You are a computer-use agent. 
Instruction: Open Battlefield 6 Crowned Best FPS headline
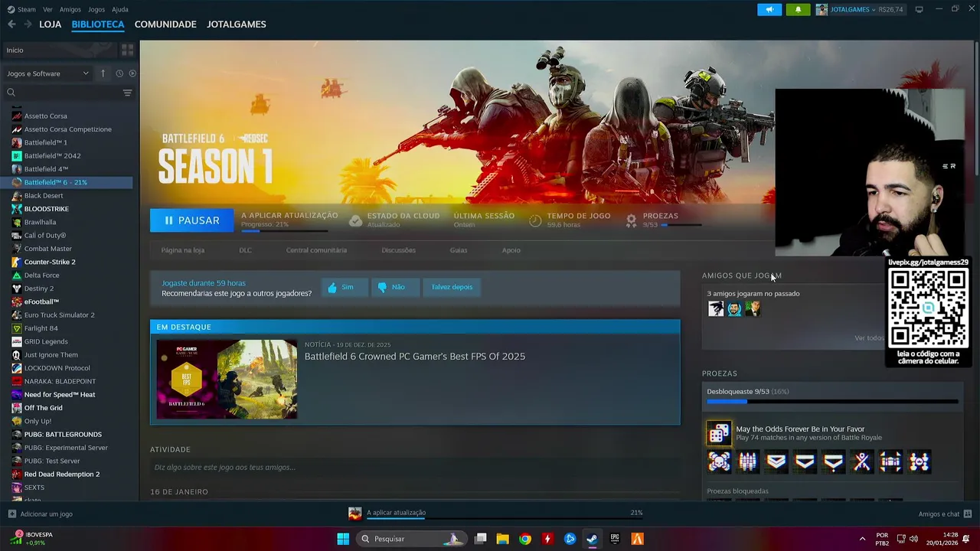(x=415, y=357)
